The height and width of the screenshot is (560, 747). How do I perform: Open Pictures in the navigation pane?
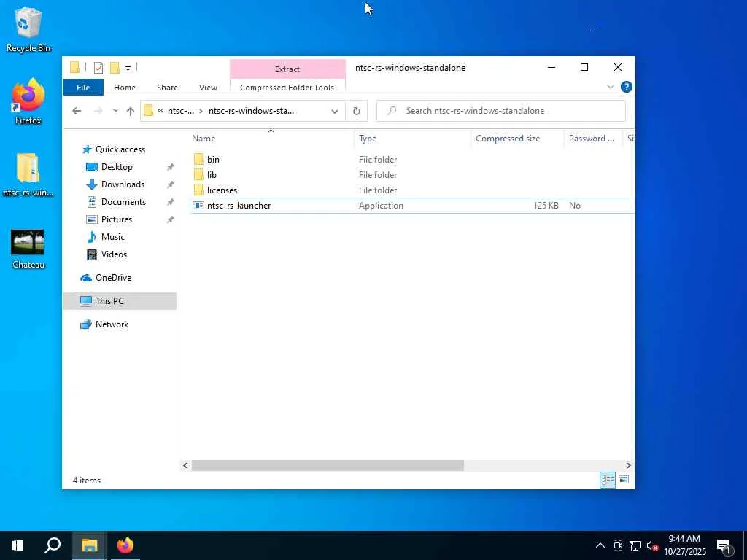[116, 219]
